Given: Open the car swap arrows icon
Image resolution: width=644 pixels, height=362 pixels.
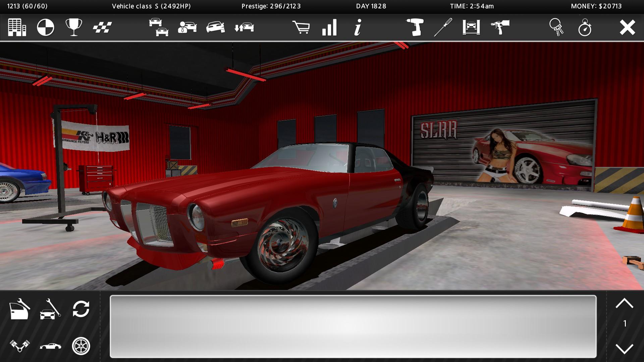Looking at the screenshot, I should tap(244, 27).
